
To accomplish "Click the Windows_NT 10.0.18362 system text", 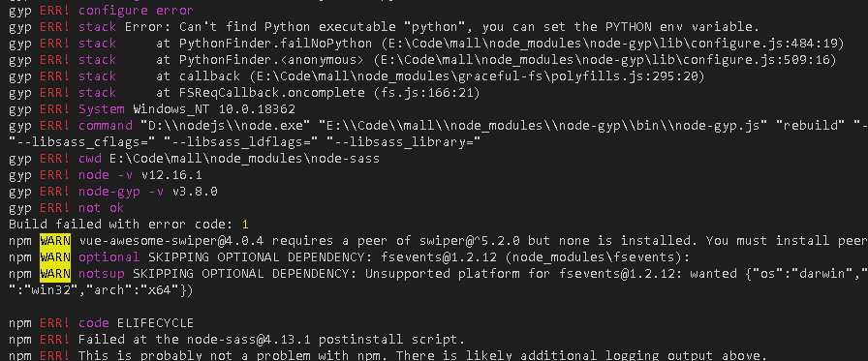I will pos(214,109).
